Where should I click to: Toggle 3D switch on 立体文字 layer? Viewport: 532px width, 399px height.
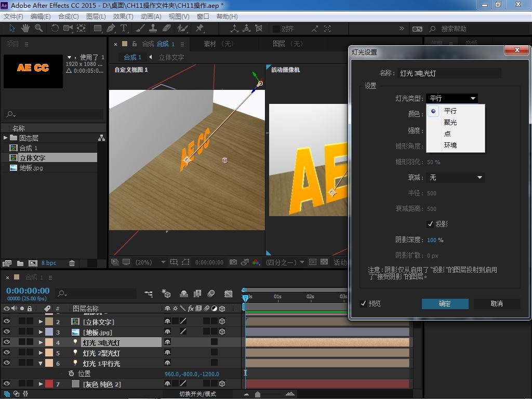click(222, 321)
